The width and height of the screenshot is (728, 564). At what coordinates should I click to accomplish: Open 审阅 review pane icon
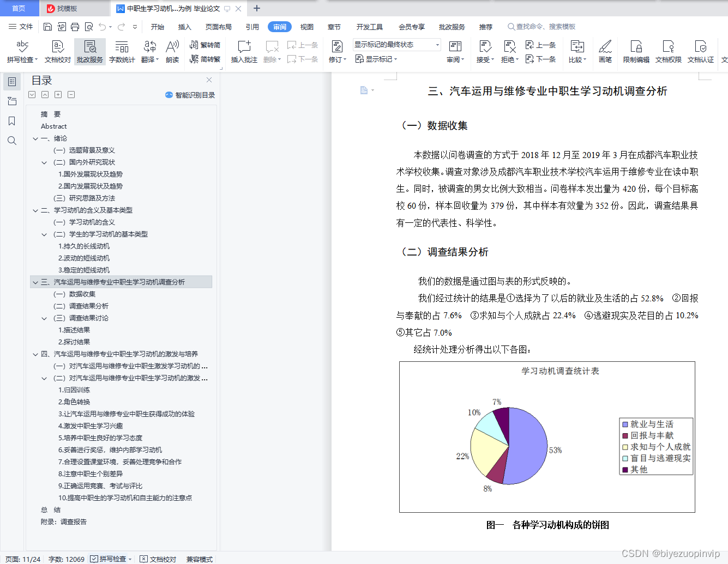point(455,47)
